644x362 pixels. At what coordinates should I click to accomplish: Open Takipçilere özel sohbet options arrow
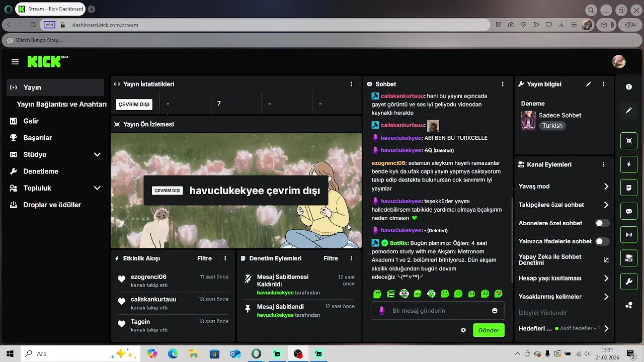click(x=606, y=205)
